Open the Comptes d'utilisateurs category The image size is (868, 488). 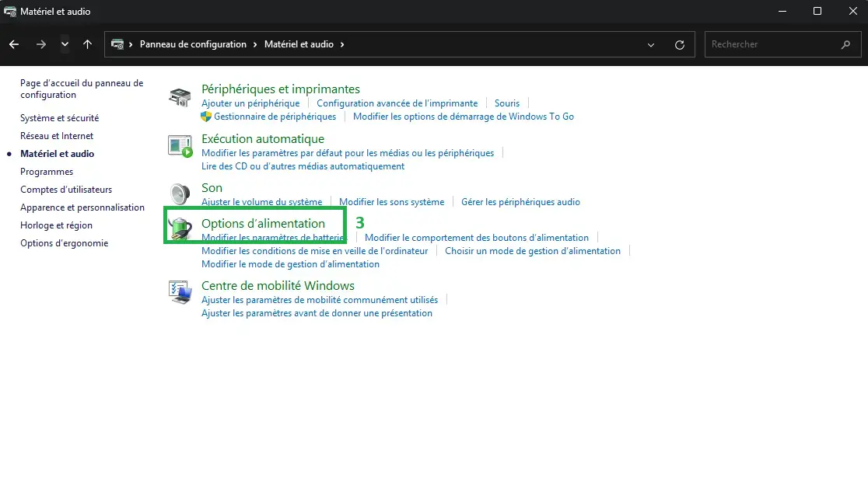coord(66,190)
